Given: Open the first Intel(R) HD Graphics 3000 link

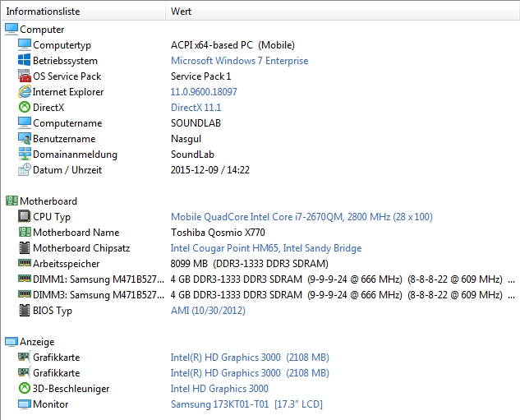Looking at the screenshot, I should 250,358.
